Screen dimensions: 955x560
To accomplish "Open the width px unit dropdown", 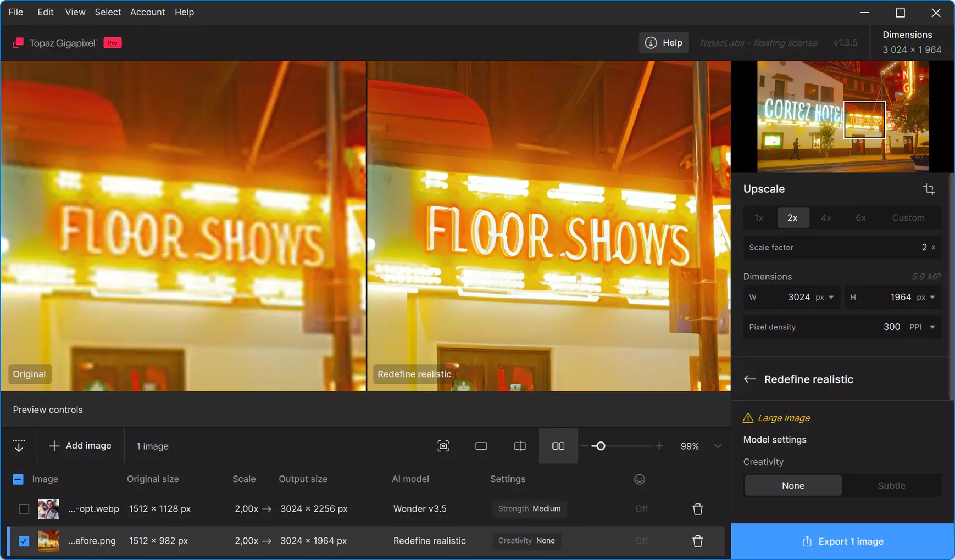I will pyautogui.click(x=825, y=298).
